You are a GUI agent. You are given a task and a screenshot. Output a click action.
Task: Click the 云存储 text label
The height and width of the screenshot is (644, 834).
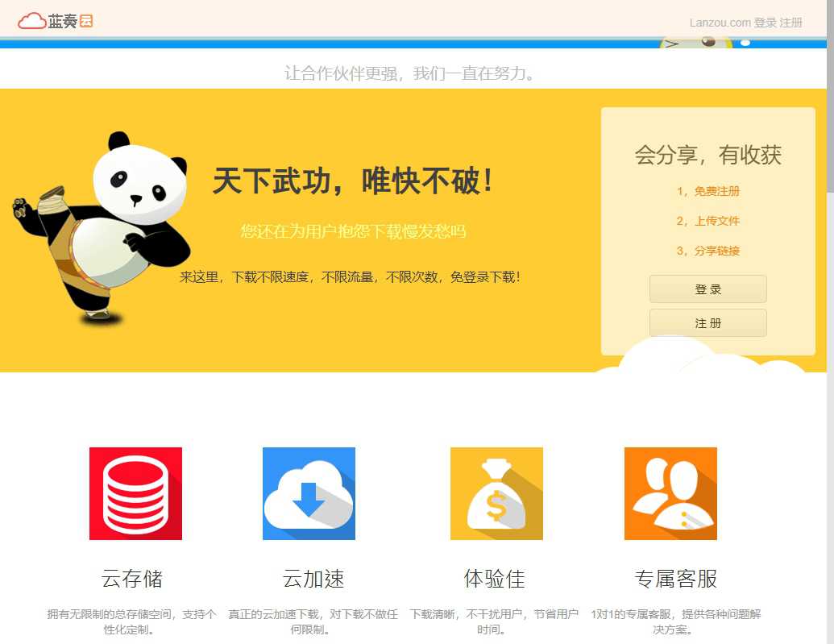click(x=135, y=579)
